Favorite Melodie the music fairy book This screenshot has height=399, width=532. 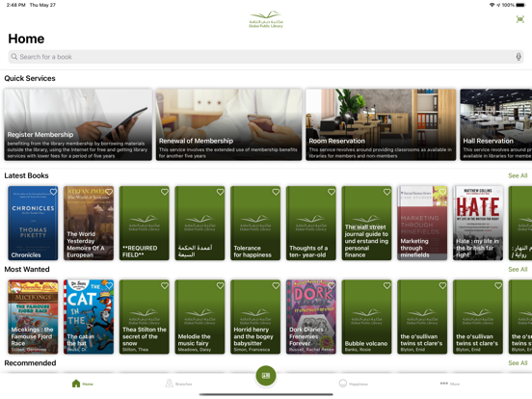[220, 285]
